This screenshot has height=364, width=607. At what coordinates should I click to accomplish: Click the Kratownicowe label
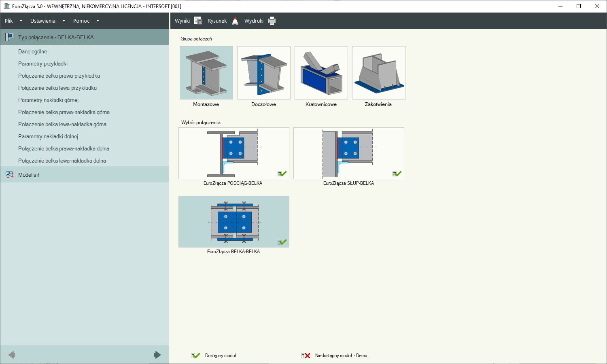coord(321,104)
